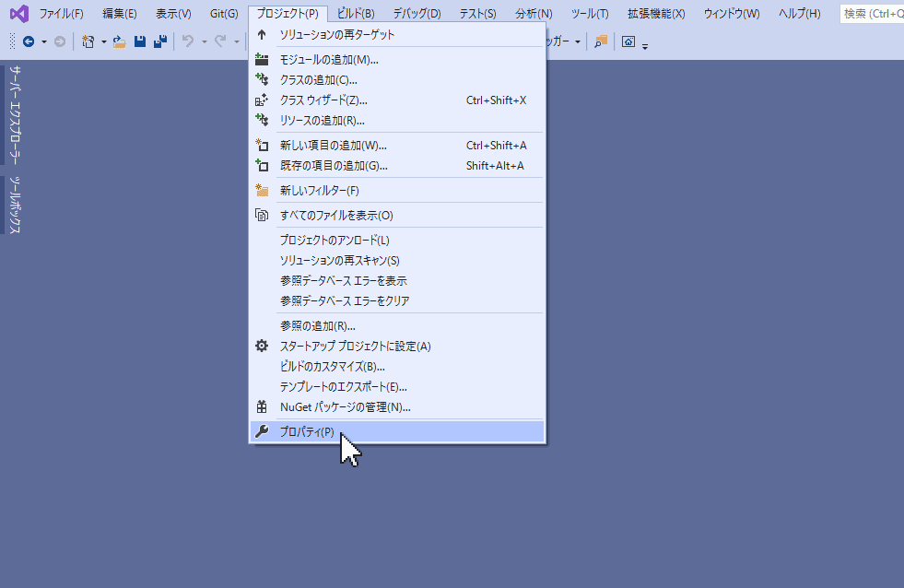Select すべてのファイルを表示(O)
Image resolution: width=904 pixels, height=588 pixels.
pyautogui.click(x=397, y=215)
